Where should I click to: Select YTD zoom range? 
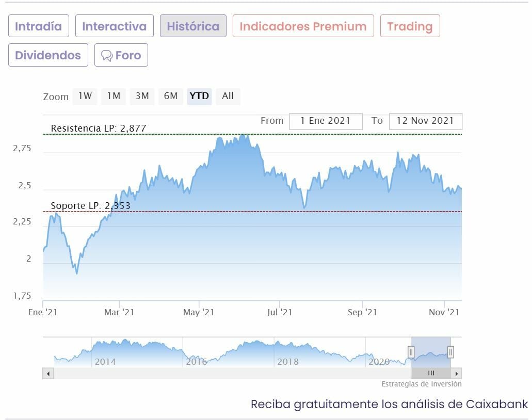pos(199,96)
